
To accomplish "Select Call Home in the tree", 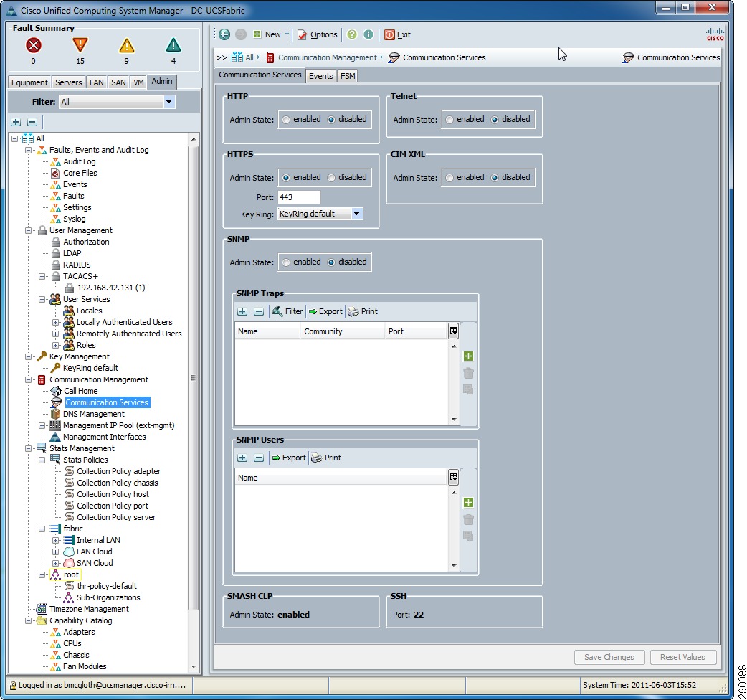I will pyautogui.click(x=80, y=391).
